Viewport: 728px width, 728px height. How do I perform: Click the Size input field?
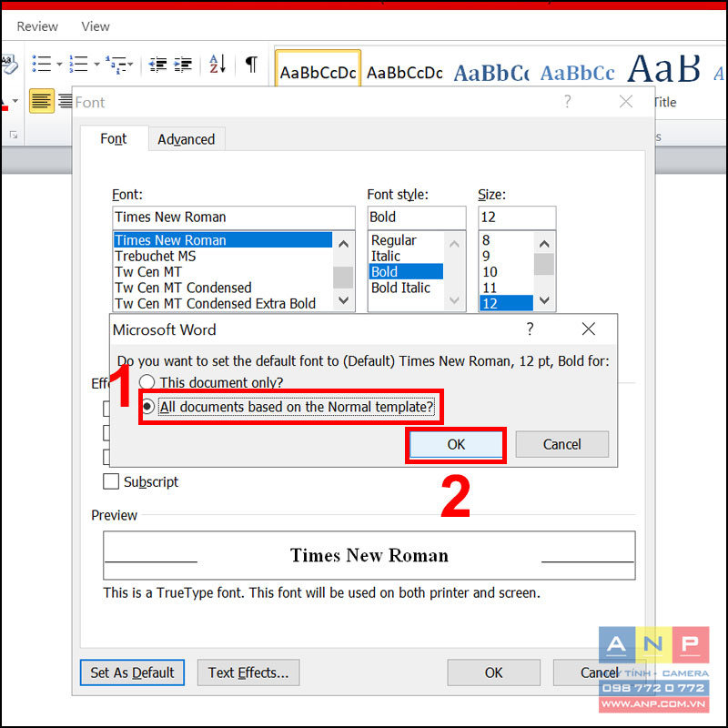(x=517, y=217)
